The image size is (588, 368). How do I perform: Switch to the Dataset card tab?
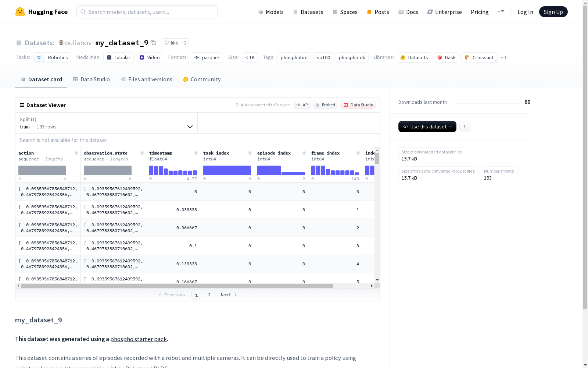click(41, 79)
